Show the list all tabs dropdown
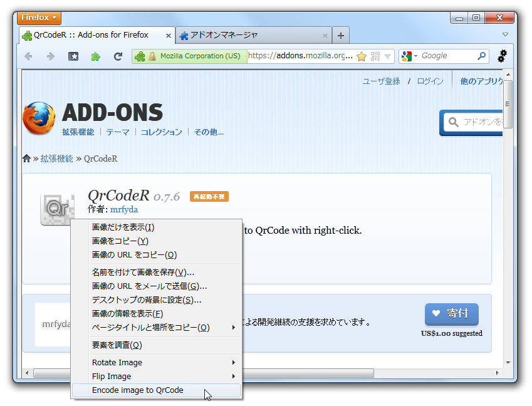532x406 pixels. pyautogui.click(x=505, y=34)
